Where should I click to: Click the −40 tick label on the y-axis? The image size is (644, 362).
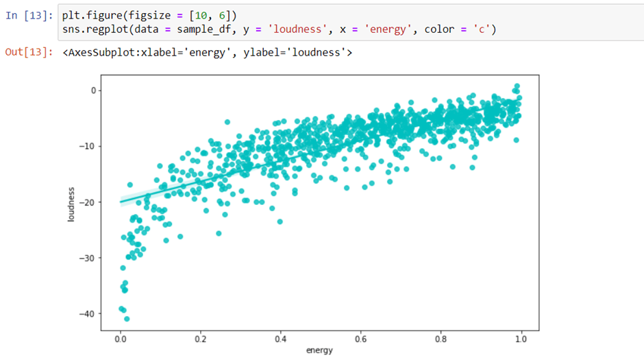pos(87,314)
